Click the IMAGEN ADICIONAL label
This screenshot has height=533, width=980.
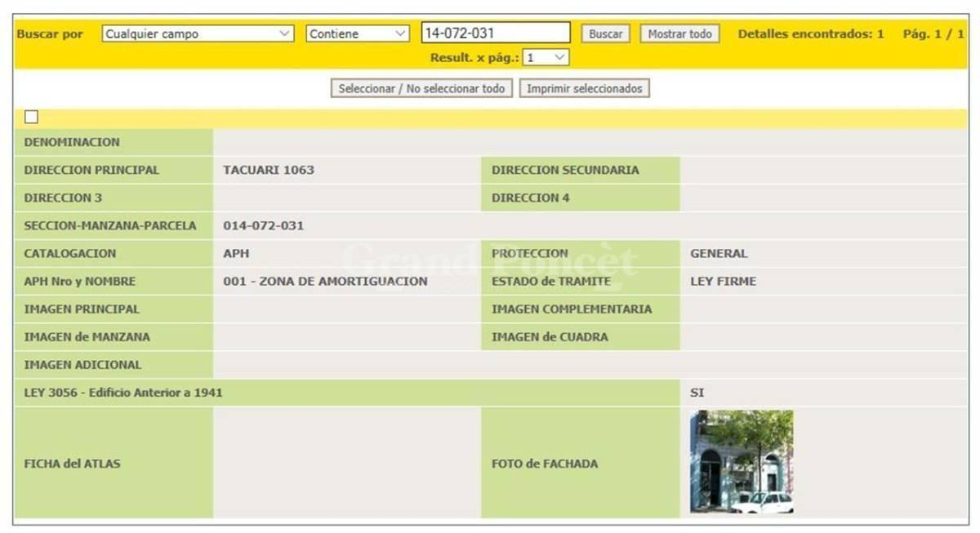coord(82,365)
